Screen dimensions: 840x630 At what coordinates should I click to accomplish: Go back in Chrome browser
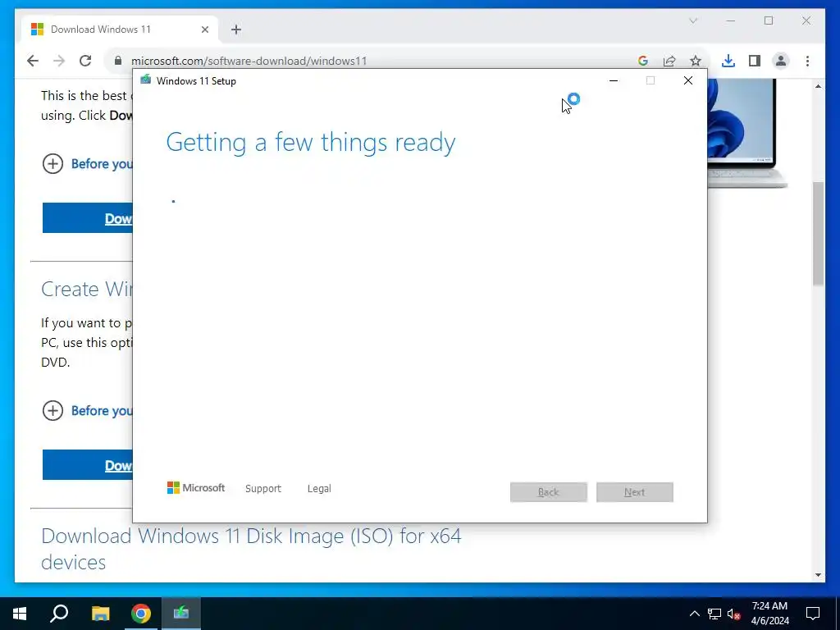(33, 61)
